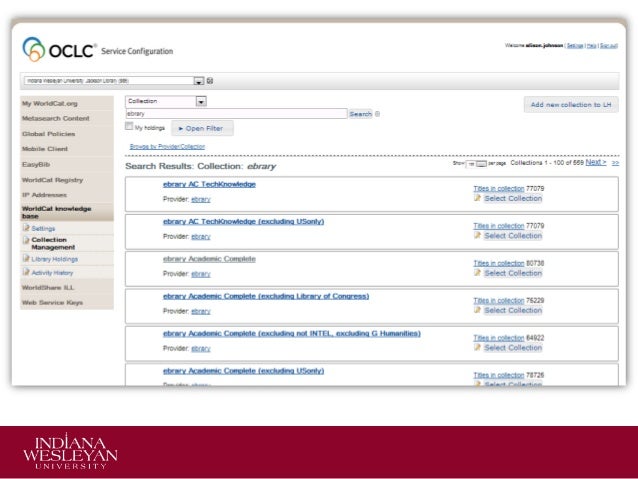Click the Help link in header

(x=592, y=46)
